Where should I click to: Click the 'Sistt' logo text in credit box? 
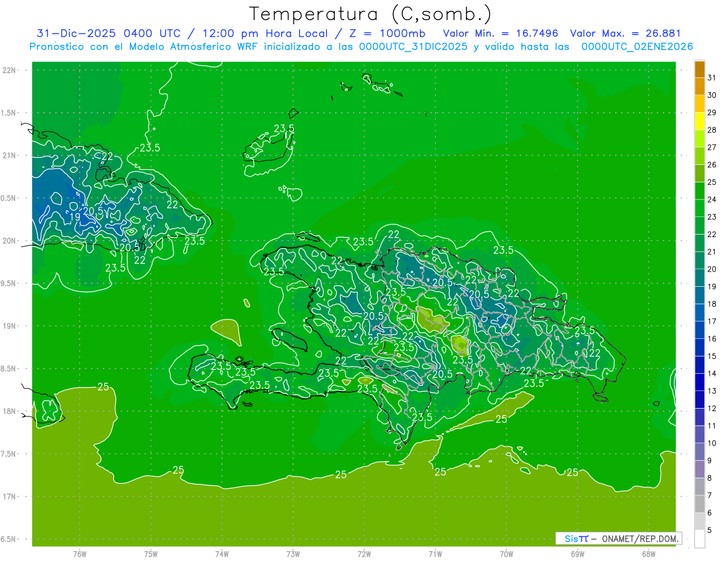pyautogui.click(x=576, y=538)
